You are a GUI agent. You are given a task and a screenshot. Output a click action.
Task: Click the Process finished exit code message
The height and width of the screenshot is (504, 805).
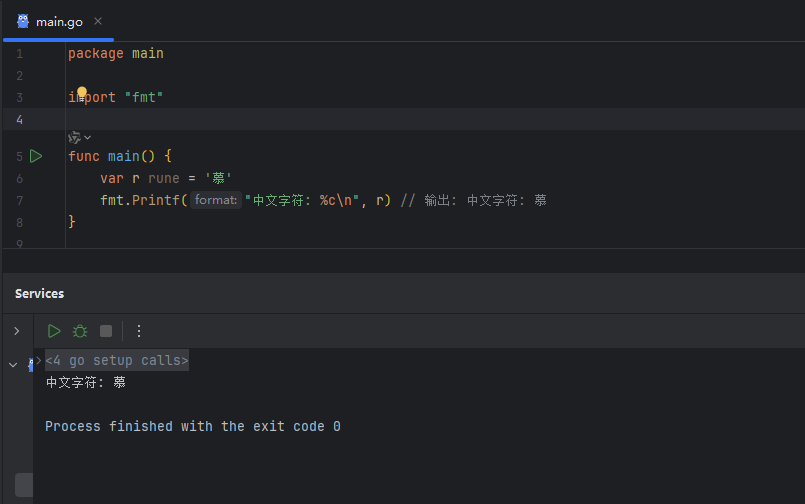tap(192, 426)
